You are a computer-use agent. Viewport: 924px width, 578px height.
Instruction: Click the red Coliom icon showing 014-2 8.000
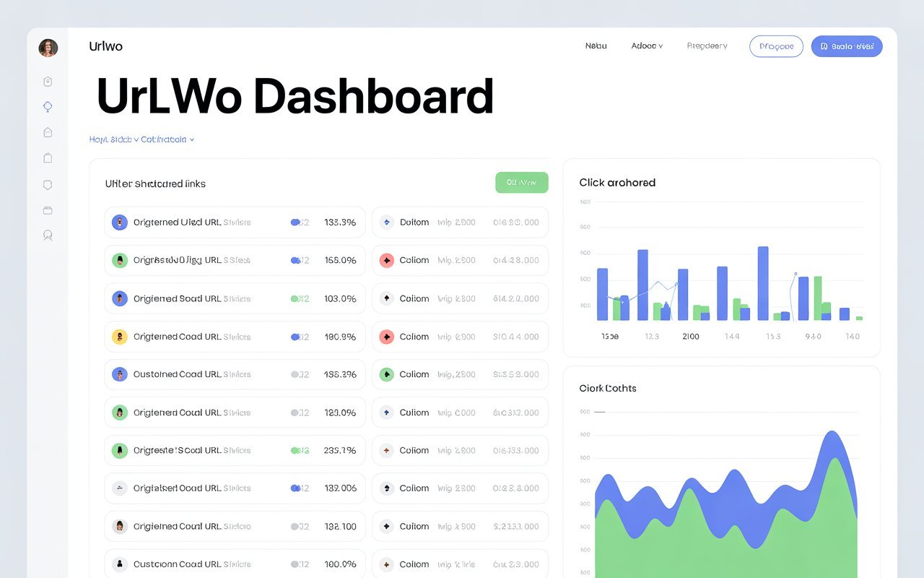pyautogui.click(x=387, y=260)
